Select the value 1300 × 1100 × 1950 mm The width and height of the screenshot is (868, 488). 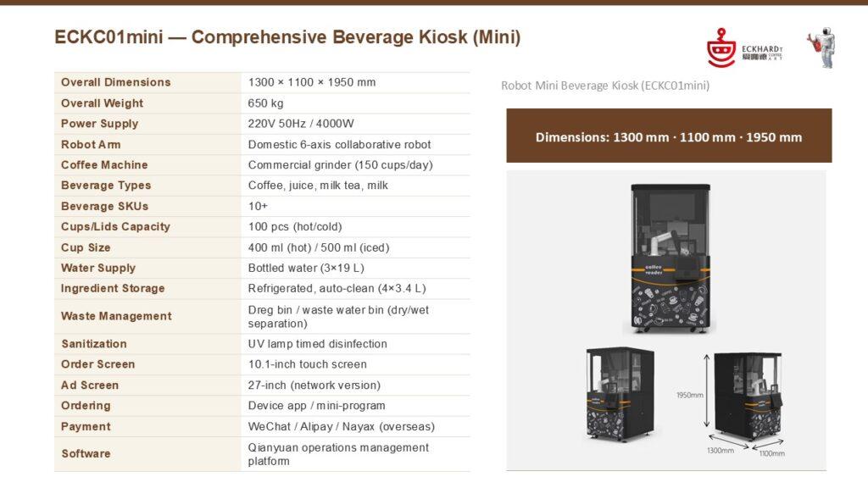coord(312,82)
